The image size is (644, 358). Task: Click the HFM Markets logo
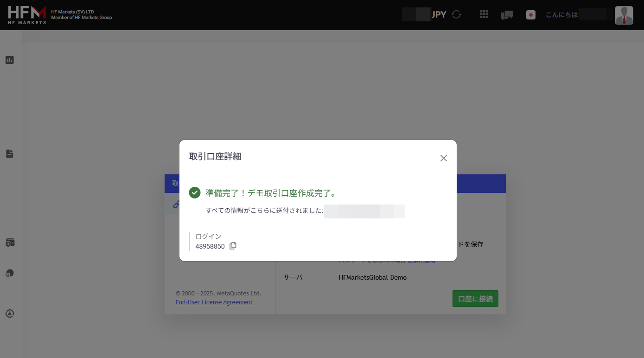point(27,15)
